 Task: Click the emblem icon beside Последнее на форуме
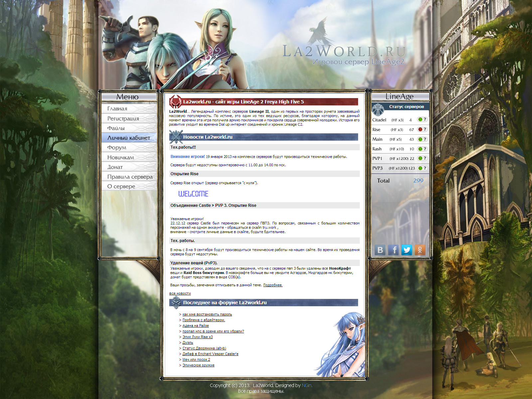click(x=176, y=303)
